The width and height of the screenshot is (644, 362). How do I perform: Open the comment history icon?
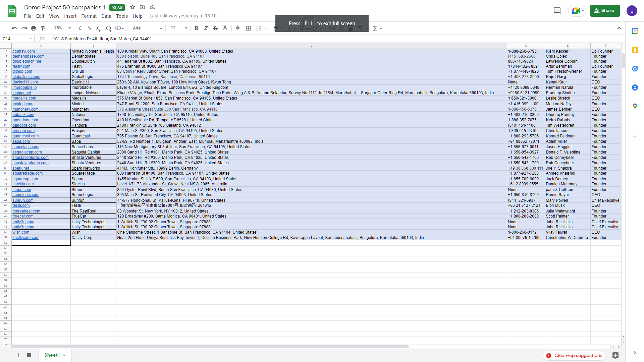[557, 11]
